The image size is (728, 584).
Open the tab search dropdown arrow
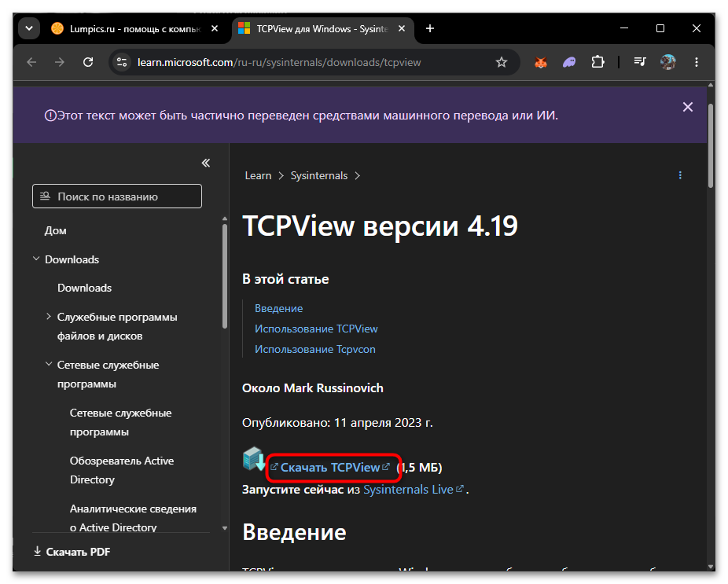pos(29,29)
